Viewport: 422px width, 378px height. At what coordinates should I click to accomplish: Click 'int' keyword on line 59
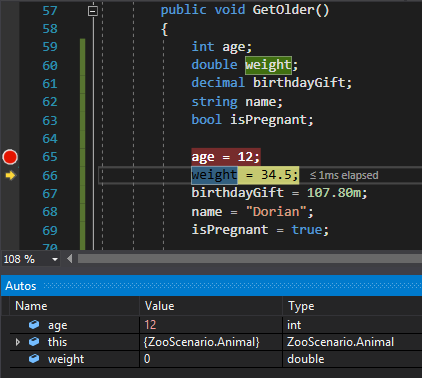pyautogui.click(x=203, y=46)
